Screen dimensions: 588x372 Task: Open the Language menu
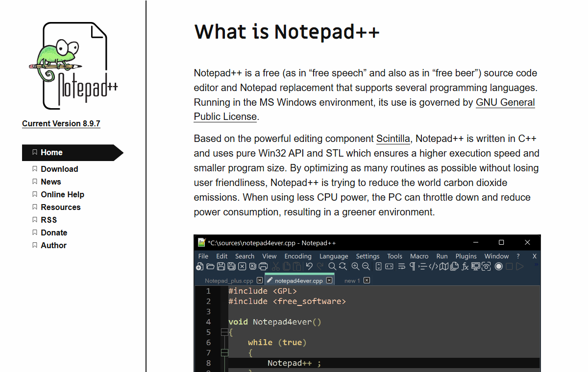(334, 256)
